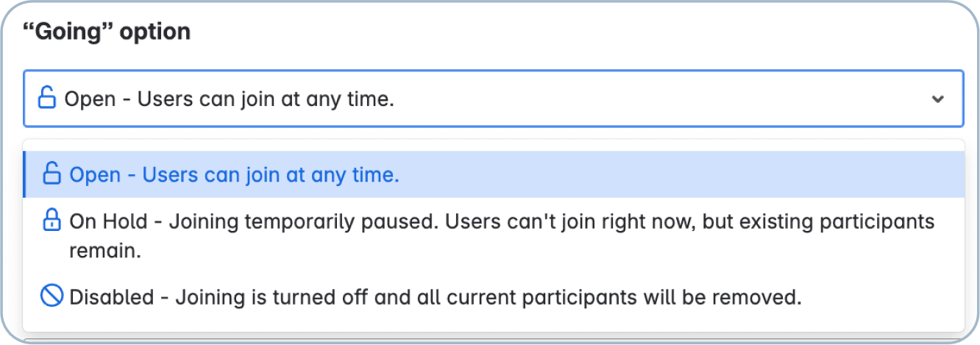Click the blue word "Open" in the highlighted row
The image size is (980, 345).
pos(95,175)
